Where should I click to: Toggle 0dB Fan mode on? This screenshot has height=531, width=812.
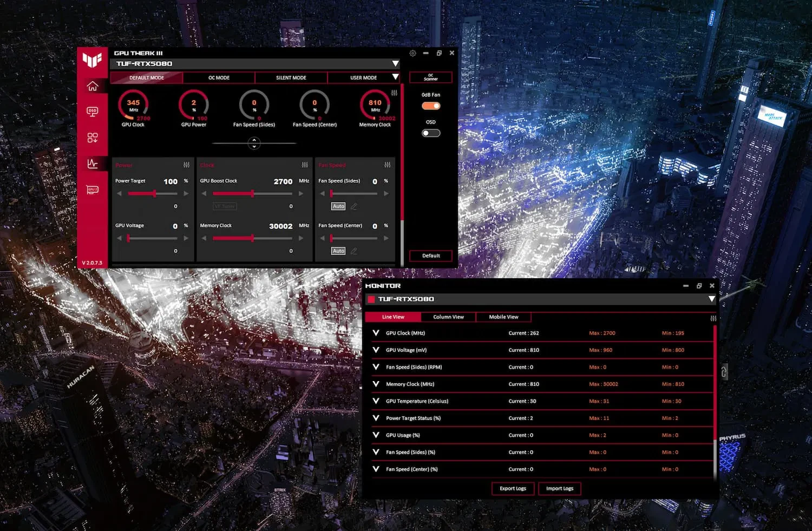(x=430, y=106)
